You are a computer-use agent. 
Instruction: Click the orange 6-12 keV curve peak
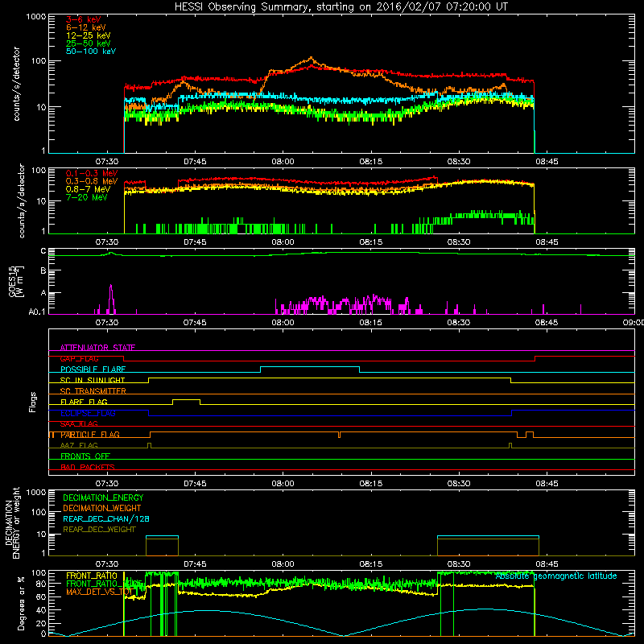(x=312, y=58)
